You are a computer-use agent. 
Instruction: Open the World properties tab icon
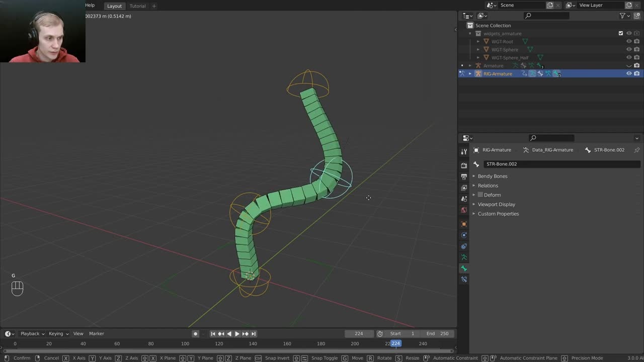click(464, 210)
